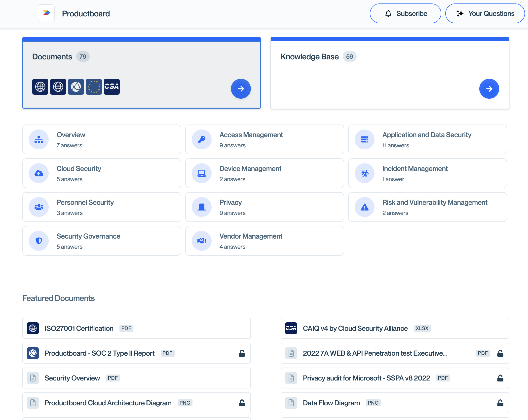The height and width of the screenshot is (420, 528).
Task: Click lock icon on Privacy audit row
Action: click(500, 378)
